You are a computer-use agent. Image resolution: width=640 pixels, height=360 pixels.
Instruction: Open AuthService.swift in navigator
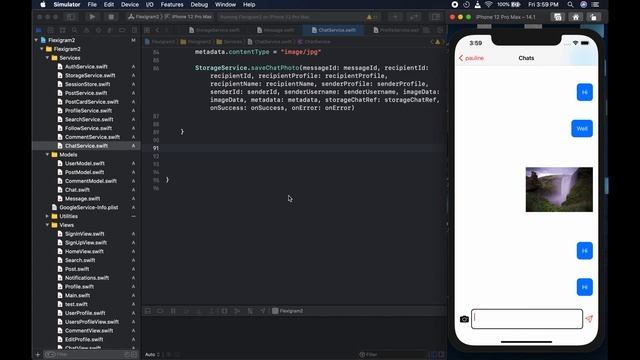click(x=86, y=67)
